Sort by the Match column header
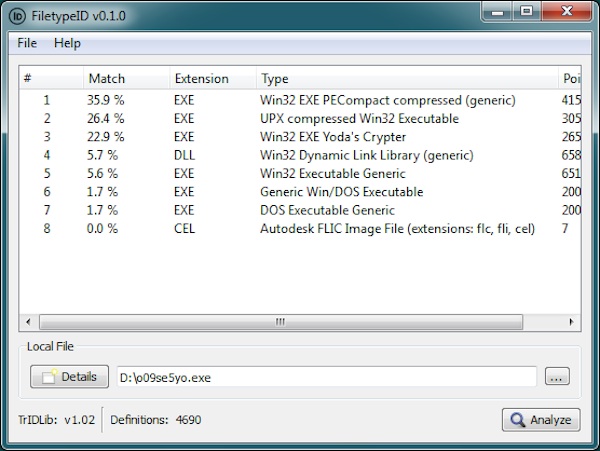This screenshot has width=600, height=451. [x=126, y=78]
